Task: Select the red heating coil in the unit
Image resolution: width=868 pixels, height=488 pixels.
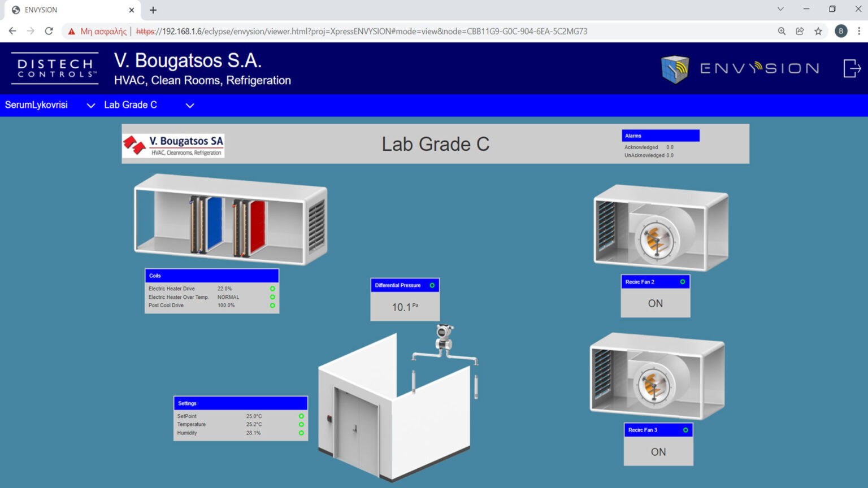Action: (257, 226)
